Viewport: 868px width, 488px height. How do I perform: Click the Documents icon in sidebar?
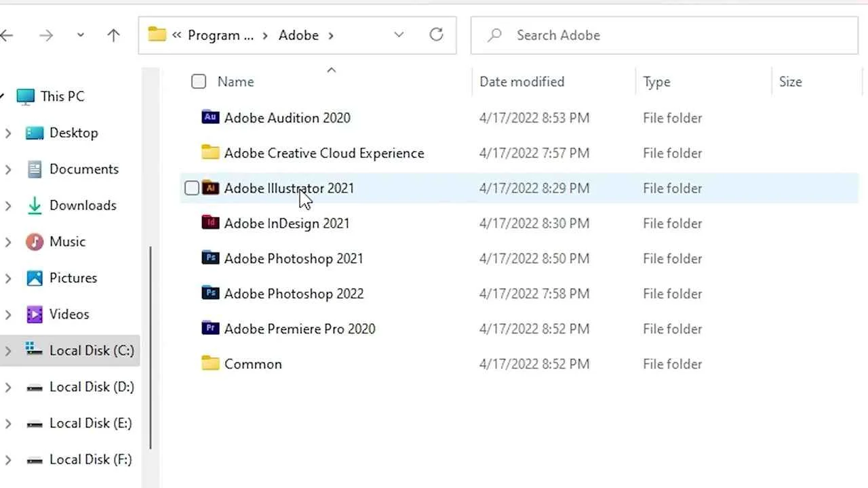click(x=35, y=169)
